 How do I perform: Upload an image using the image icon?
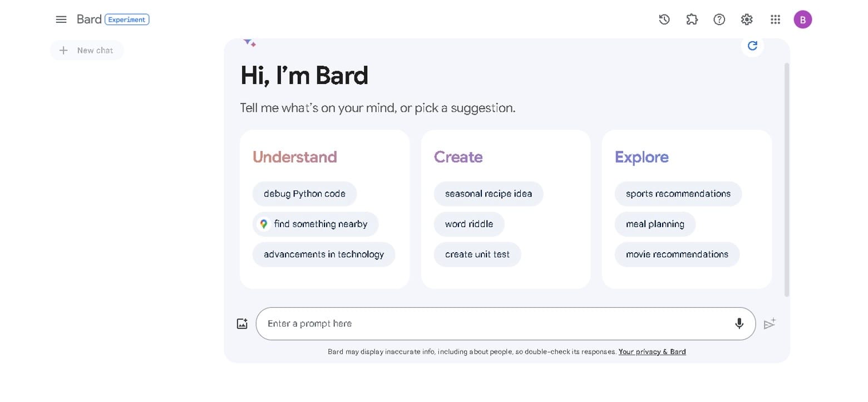click(x=242, y=323)
